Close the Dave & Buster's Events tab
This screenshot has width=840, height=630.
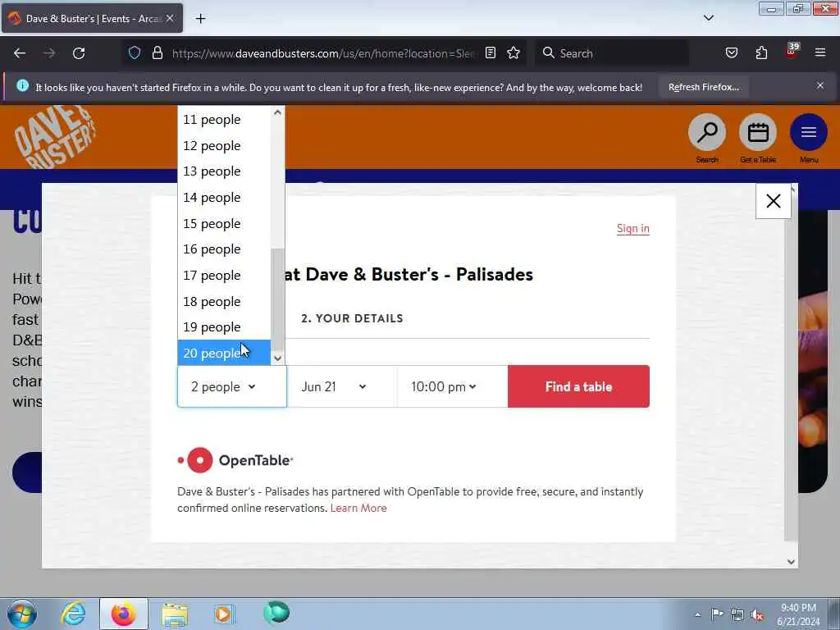[x=170, y=19]
